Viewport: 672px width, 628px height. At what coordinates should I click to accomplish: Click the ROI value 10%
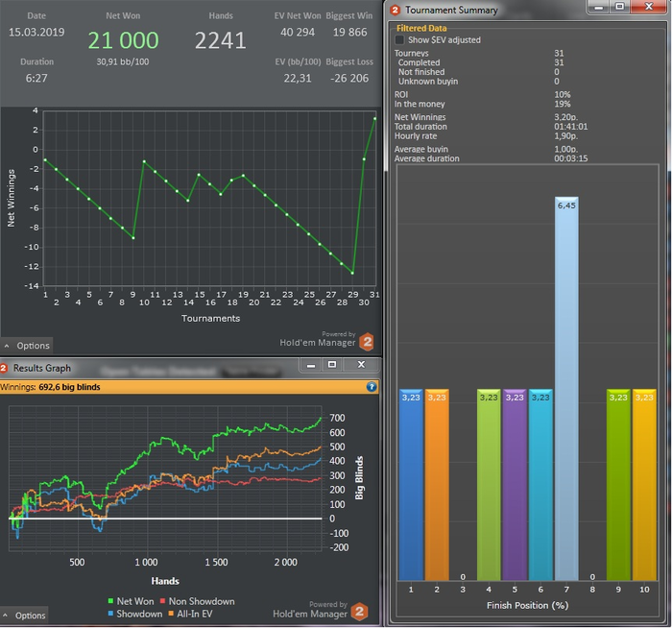562,94
